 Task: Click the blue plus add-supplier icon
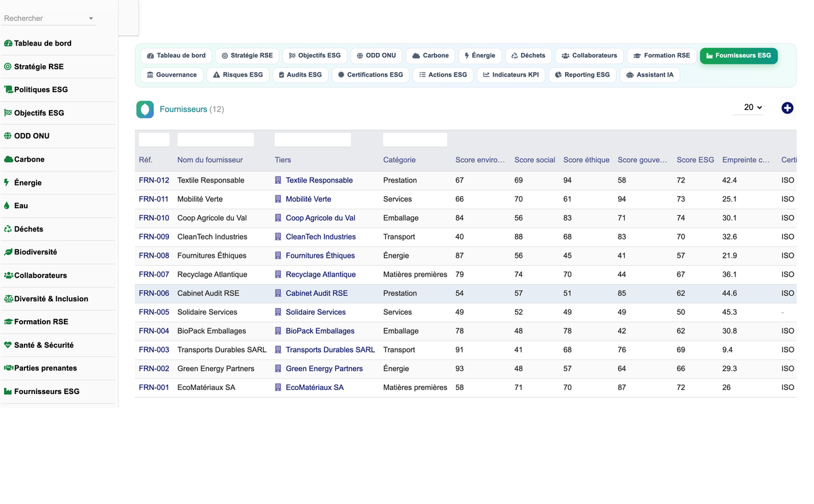(x=787, y=108)
